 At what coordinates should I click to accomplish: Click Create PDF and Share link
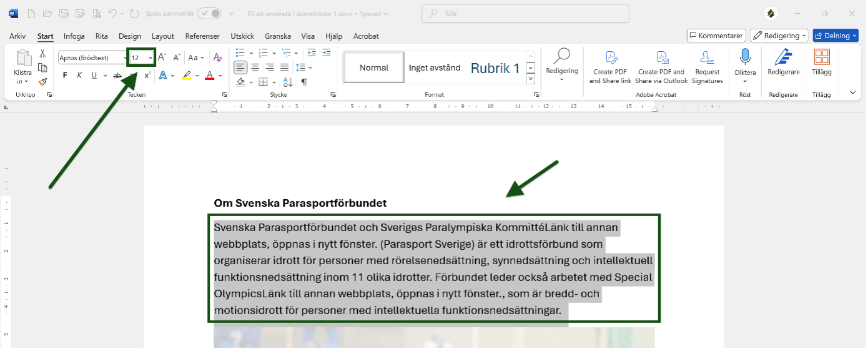[x=610, y=67]
